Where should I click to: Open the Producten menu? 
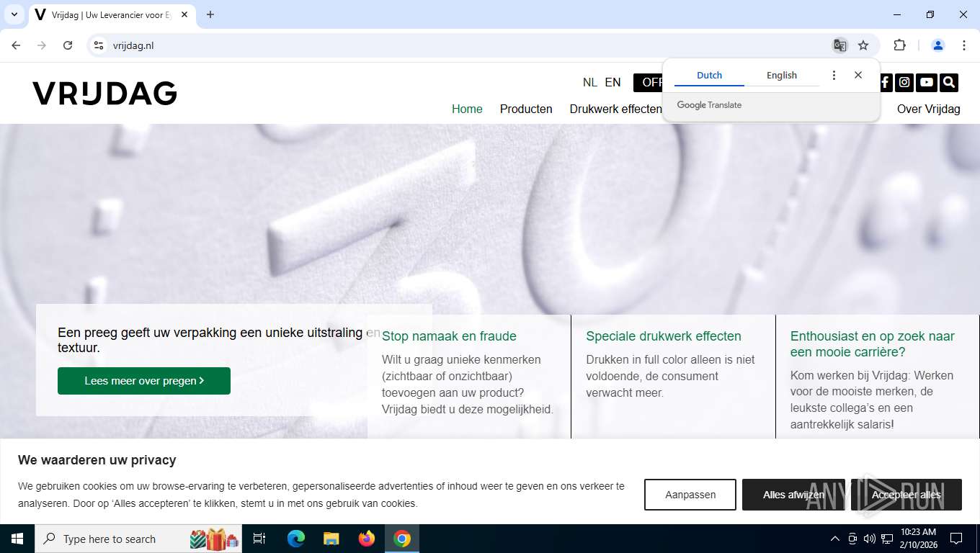[526, 109]
